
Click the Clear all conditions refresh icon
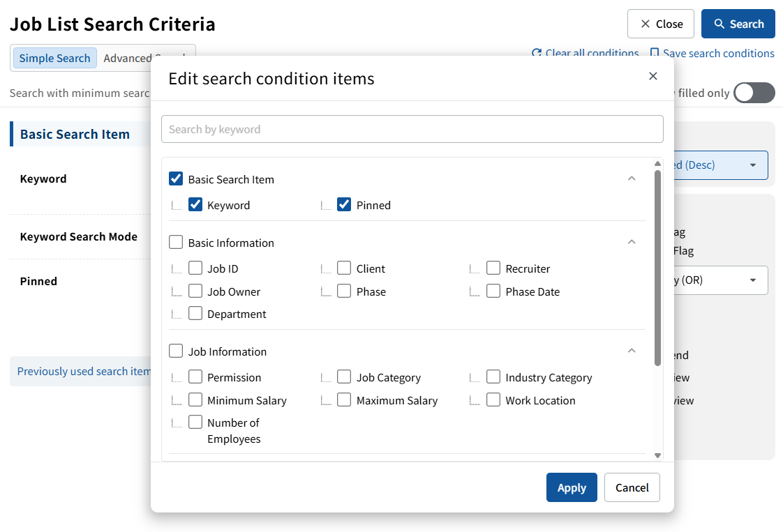tap(536, 53)
